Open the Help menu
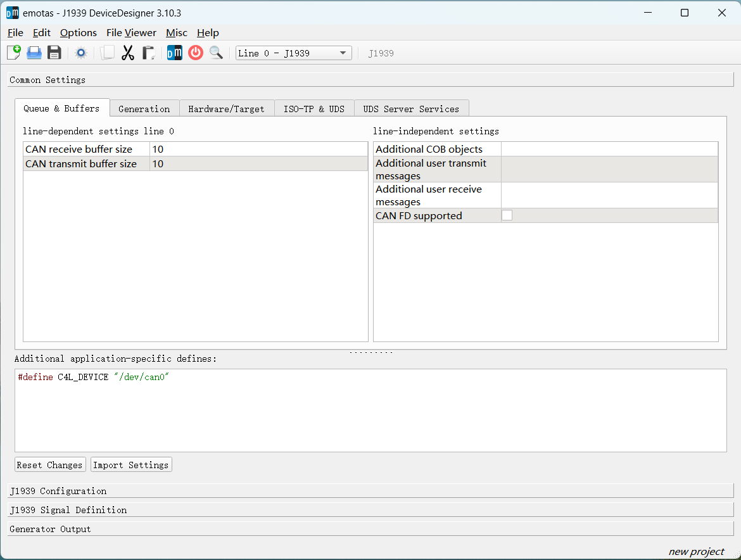Image resolution: width=741 pixels, height=560 pixels. pos(208,32)
